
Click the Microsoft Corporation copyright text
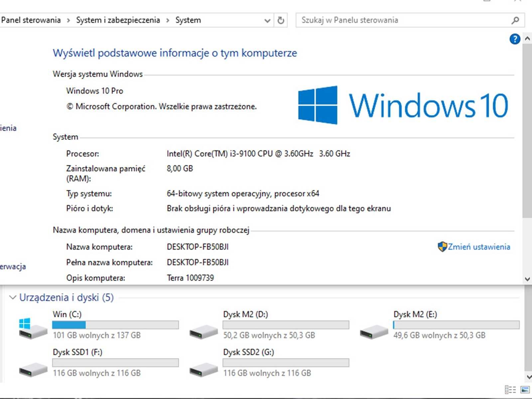pos(162,106)
